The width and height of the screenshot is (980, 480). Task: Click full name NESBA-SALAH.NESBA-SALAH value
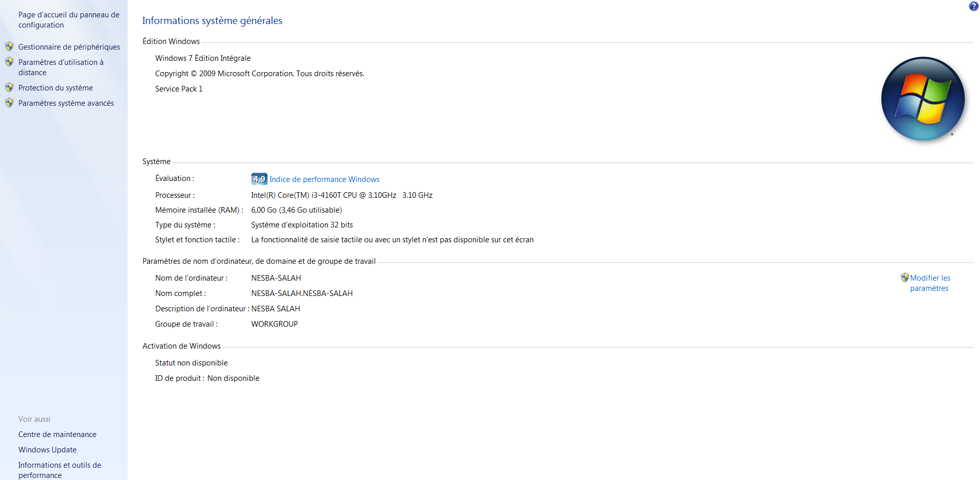pos(302,293)
